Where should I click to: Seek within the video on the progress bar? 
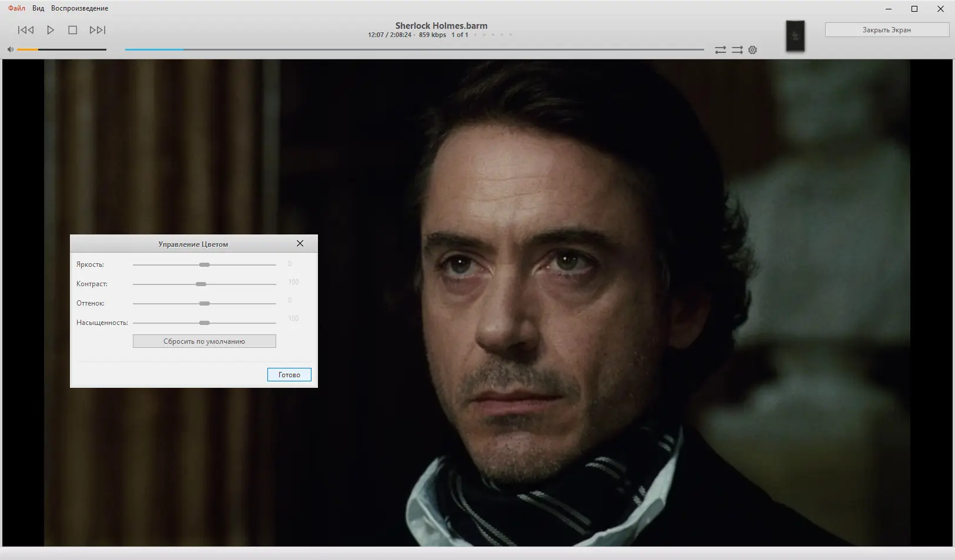[414, 49]
